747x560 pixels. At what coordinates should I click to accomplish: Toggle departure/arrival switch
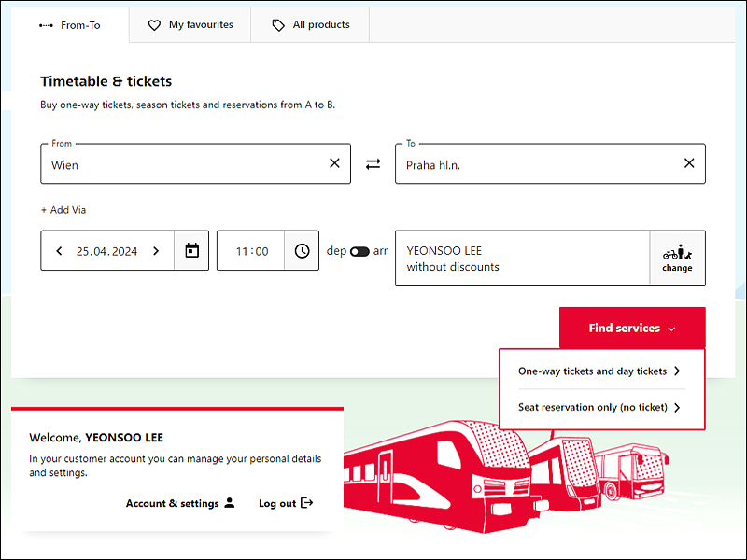[x=359, y=251]
